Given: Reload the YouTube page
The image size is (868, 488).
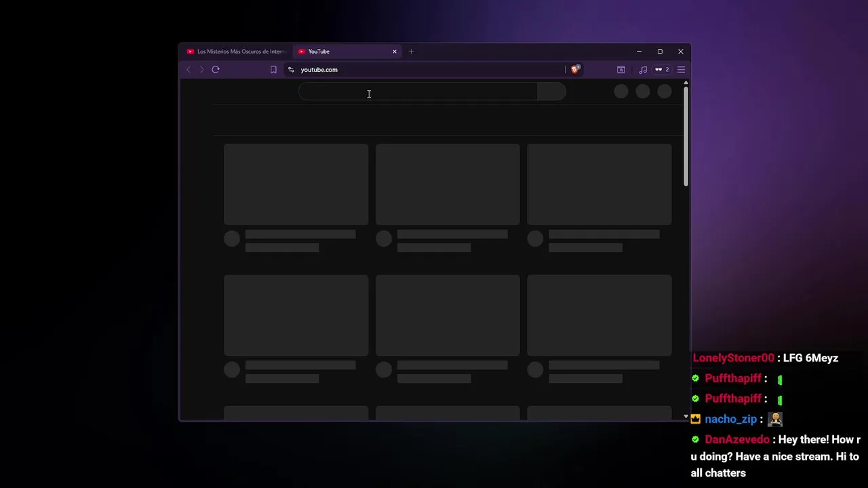Looking at the screenshot, I should coord(216,69).
